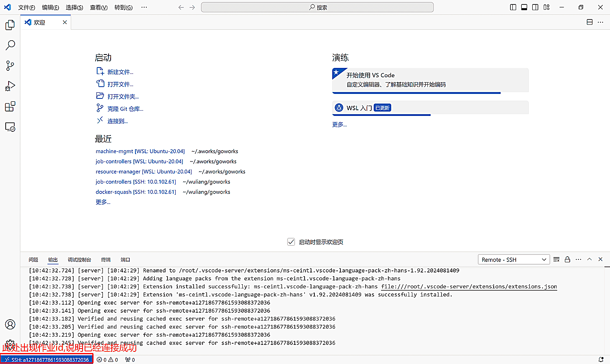Image resolution: width=610 pixels, height=364 pixels.
Task: Open the Run and Debug view
Action: [x=10, y=86]
